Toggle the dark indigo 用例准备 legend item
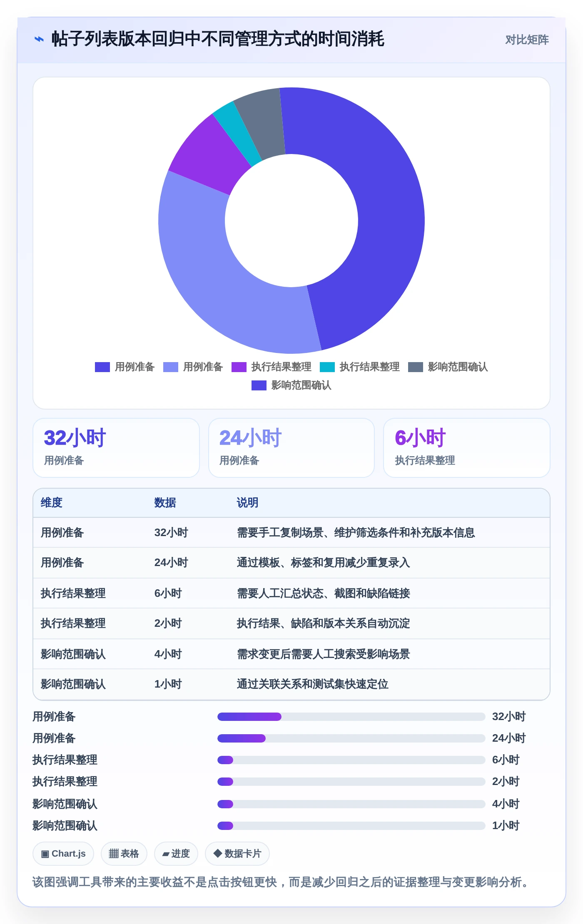The height and width of the screenshot is (924, 583). [125, 367]
